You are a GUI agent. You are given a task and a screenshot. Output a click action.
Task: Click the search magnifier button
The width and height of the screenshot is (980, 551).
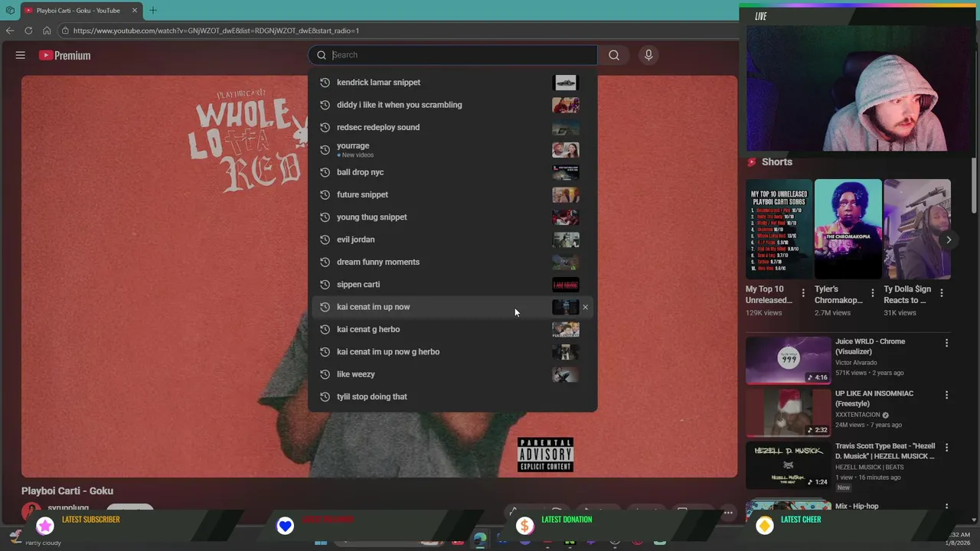coord(614,55)
